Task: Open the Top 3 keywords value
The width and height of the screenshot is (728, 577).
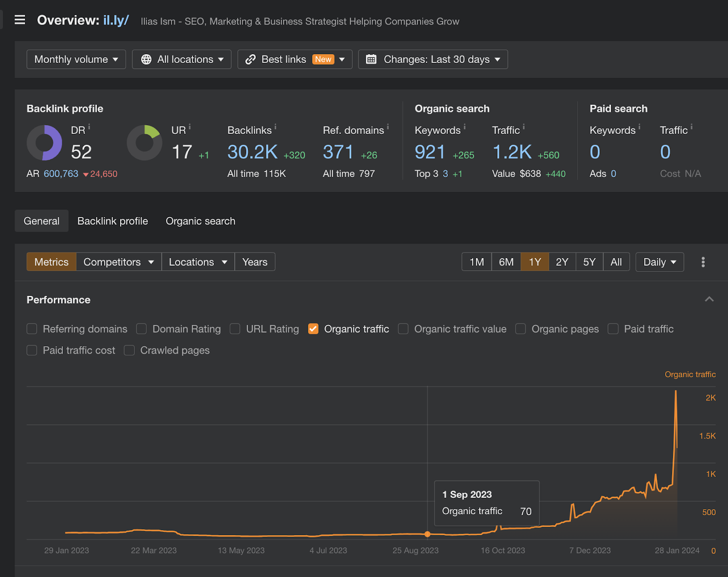Action: point(445,174)
